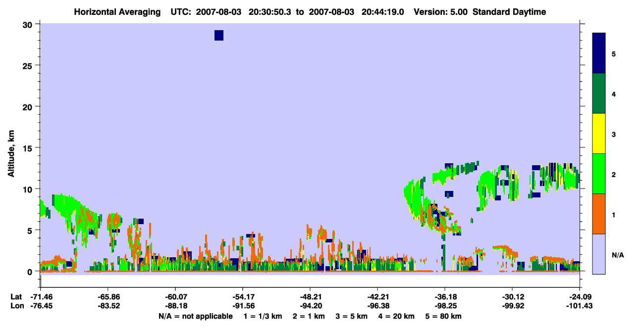Click the longitude value '-98.25'
The image size is (644, 330).
coord(444,306)
